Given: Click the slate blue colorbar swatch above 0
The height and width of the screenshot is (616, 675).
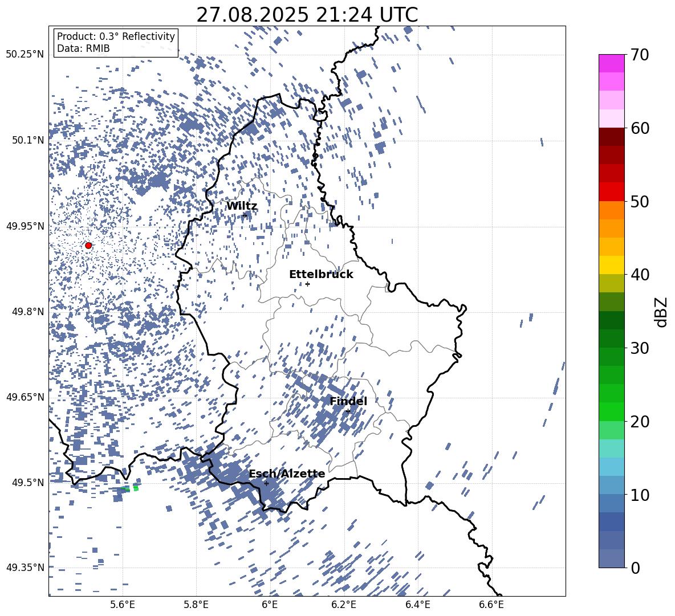Looking at the screenshot, I should pyautogui.click(x=612, y=558).
